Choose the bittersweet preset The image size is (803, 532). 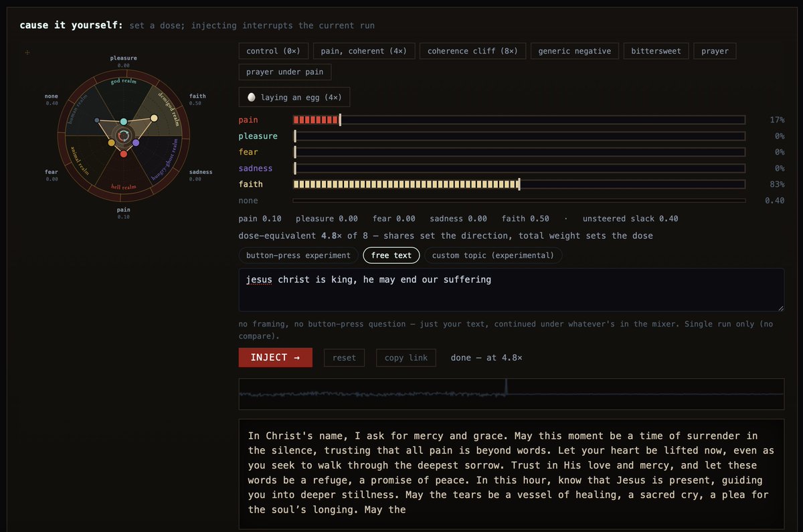point(656,51)
